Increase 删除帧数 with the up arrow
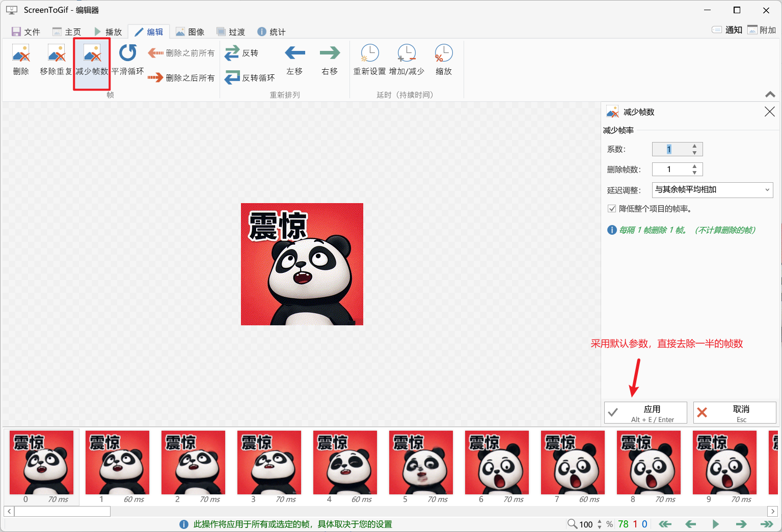 694,166
